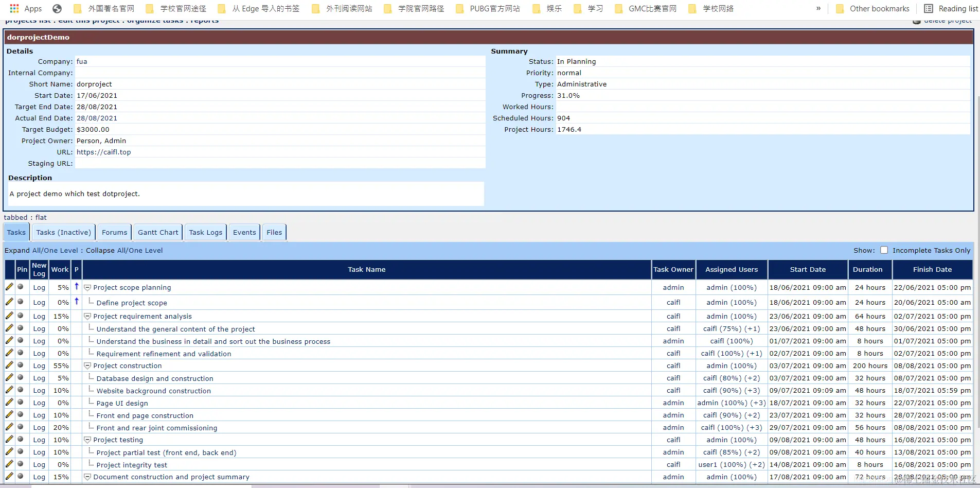Screen dimensions: 980x488
Task: Switch to flat view
Action: click(41, 217)
